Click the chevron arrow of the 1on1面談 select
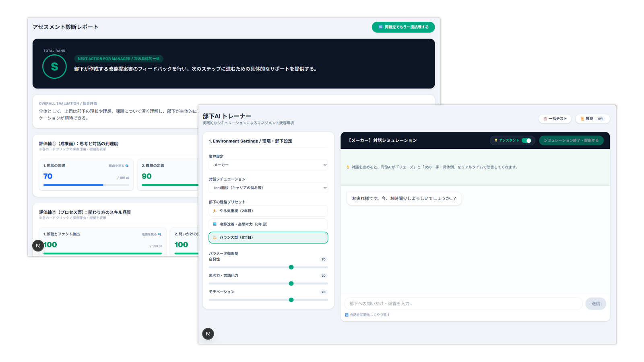Viewport: 644px width, 362px height. [325, 188]
